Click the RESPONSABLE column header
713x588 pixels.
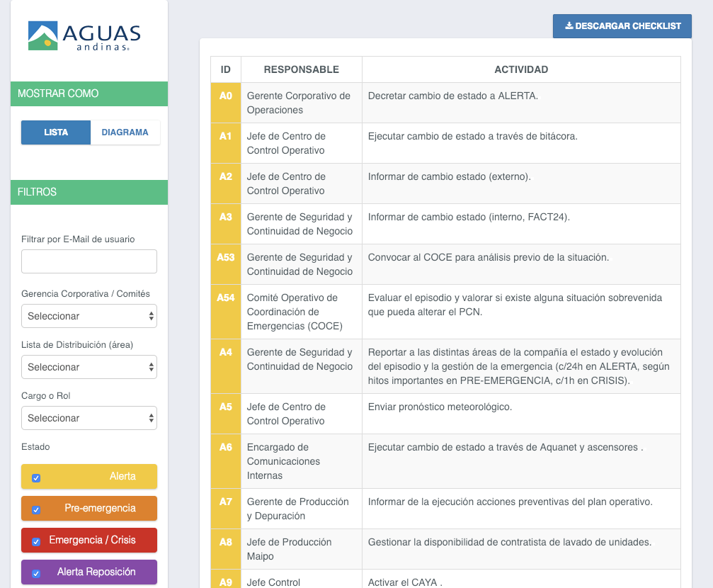(302, 69)
